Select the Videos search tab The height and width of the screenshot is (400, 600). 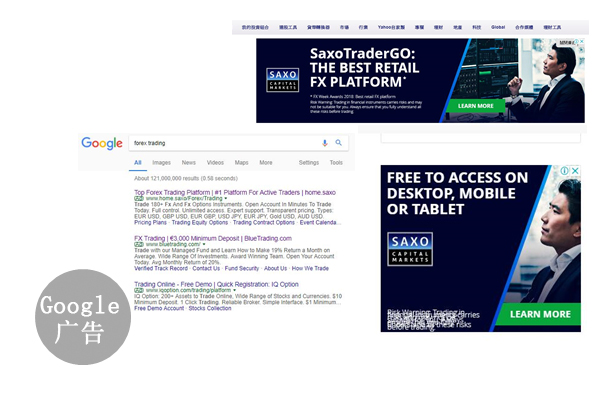[215, 162]
